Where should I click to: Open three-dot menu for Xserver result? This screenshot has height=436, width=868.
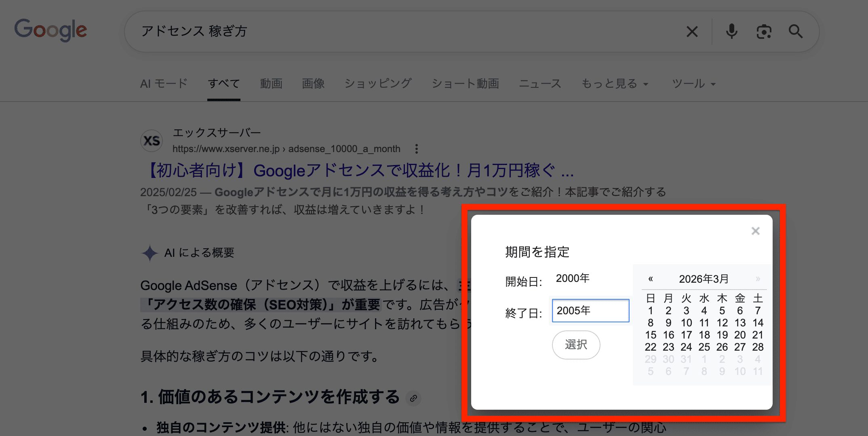pos(416,149)
